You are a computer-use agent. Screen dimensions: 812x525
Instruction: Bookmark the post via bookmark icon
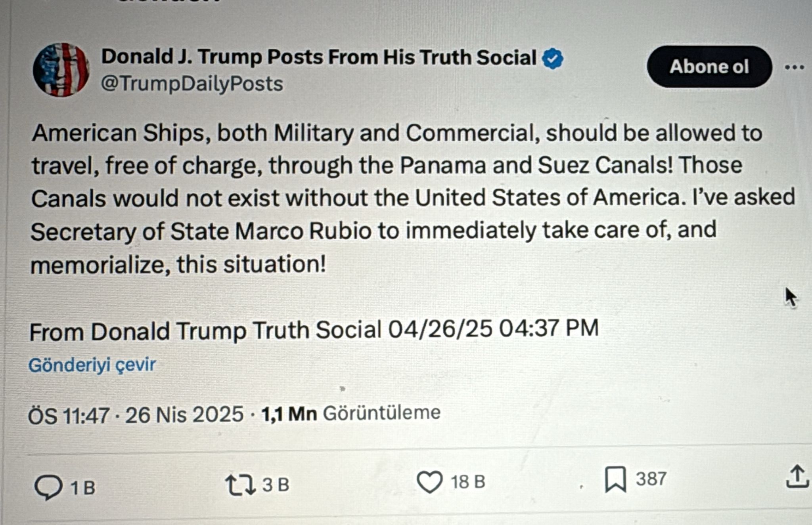click(615, 479)
